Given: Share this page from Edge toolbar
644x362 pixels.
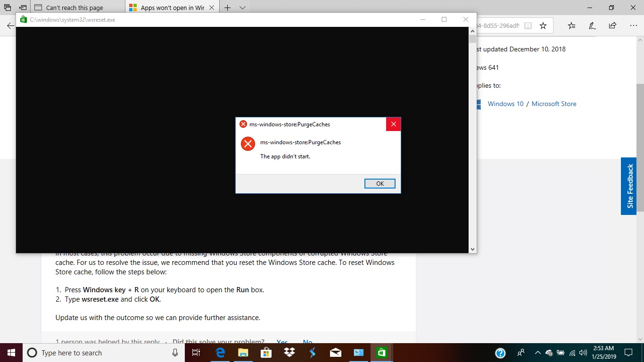Looking at the screenshot, I should tap(612, 25).
